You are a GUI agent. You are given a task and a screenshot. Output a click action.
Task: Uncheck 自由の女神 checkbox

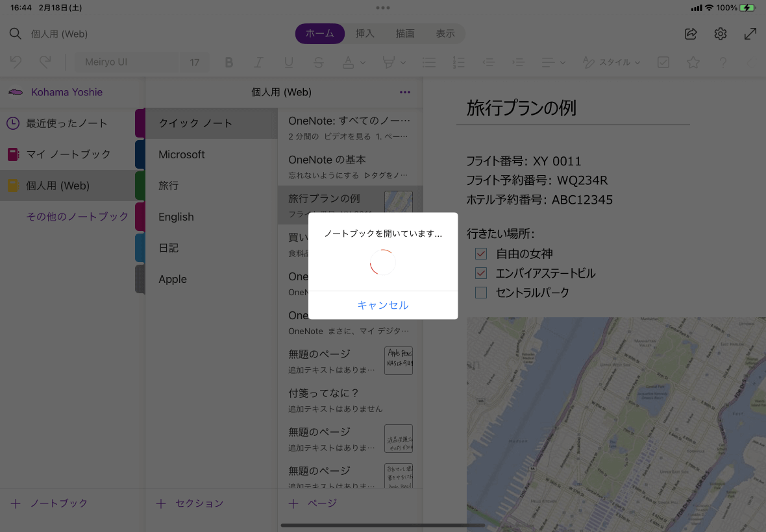(481, 254)
